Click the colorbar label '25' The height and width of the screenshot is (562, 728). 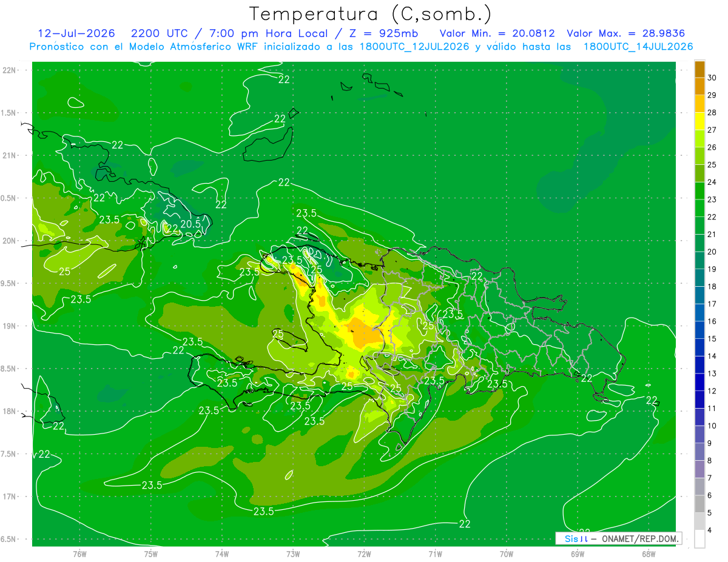[x=712, y=164]
